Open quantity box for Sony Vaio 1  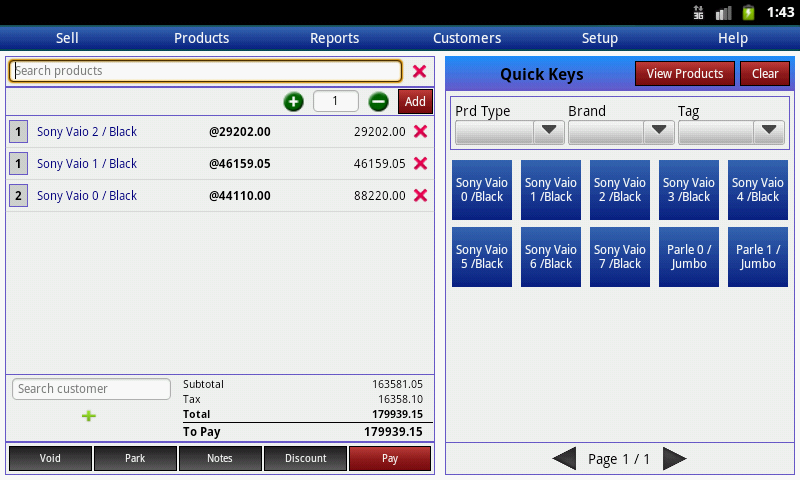pyautogui.click(x=18, y=163)
